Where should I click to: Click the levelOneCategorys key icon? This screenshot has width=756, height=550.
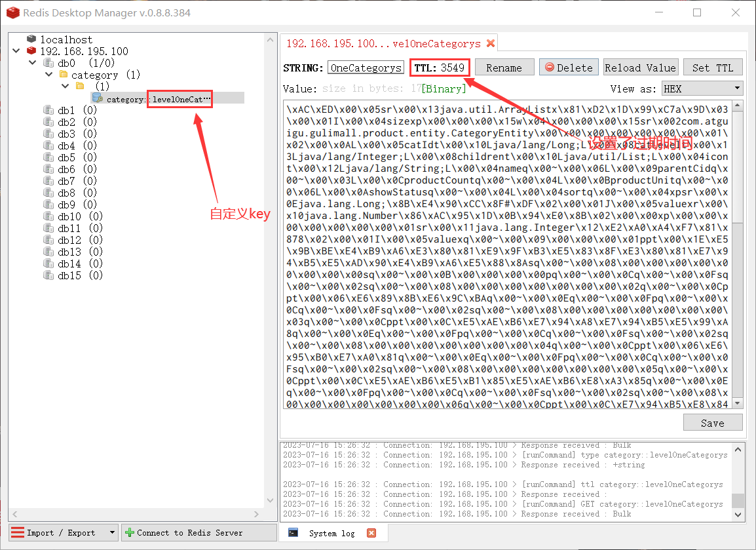(98, 98)
